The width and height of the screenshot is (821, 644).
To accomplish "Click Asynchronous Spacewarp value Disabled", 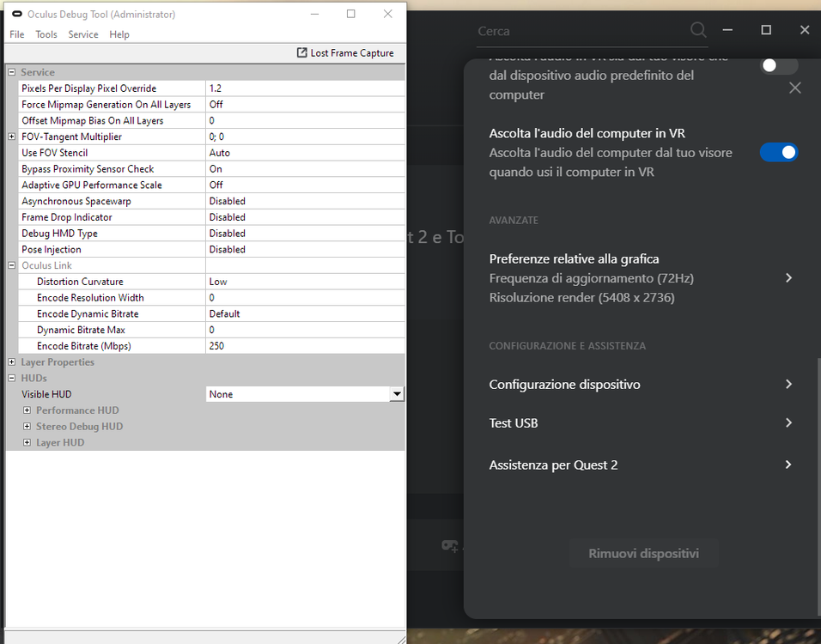I will [x=305, y=201].
